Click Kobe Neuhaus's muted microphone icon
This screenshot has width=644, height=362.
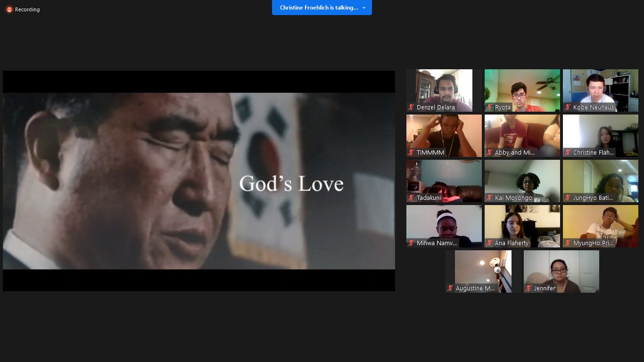[x=568, y=107]
